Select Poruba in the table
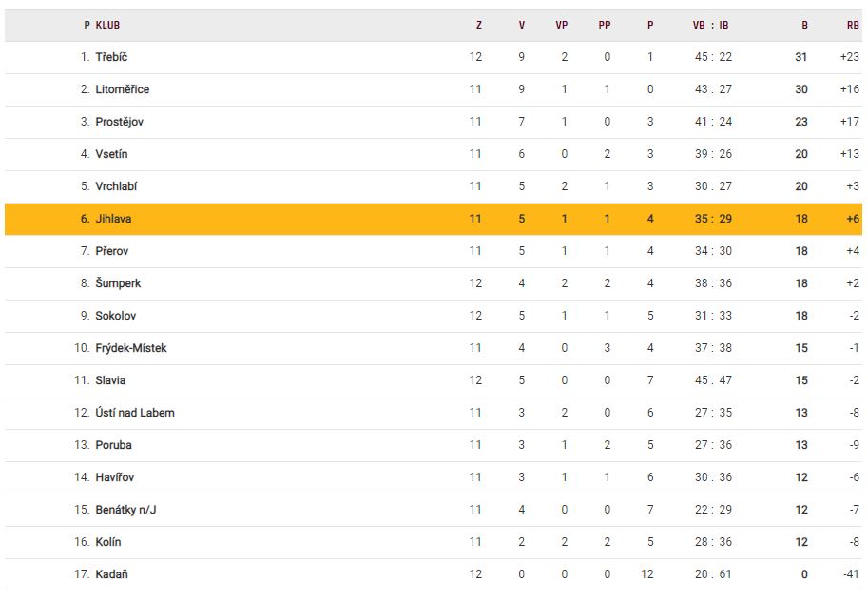868x601 pixels. (x=113, y=445)
